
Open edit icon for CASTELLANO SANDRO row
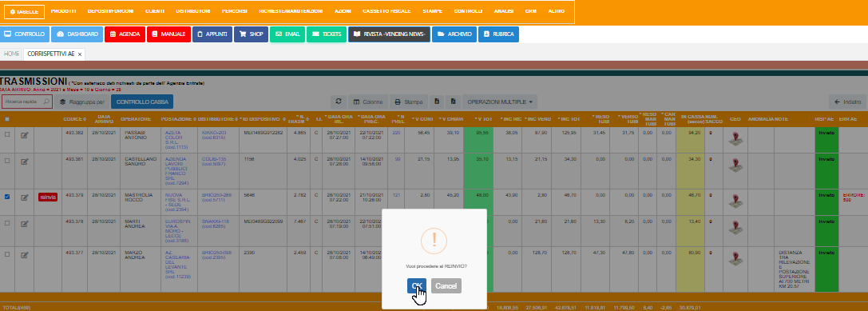[x=25, y=161]
